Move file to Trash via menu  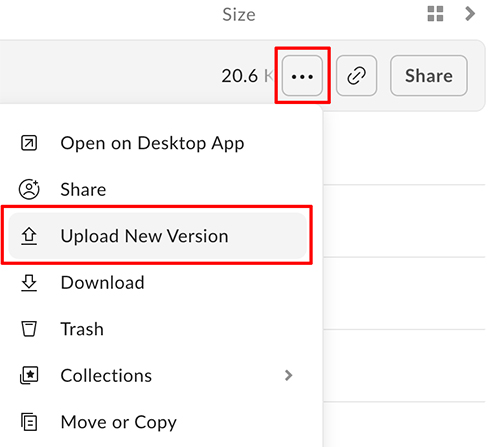[157, 329]
